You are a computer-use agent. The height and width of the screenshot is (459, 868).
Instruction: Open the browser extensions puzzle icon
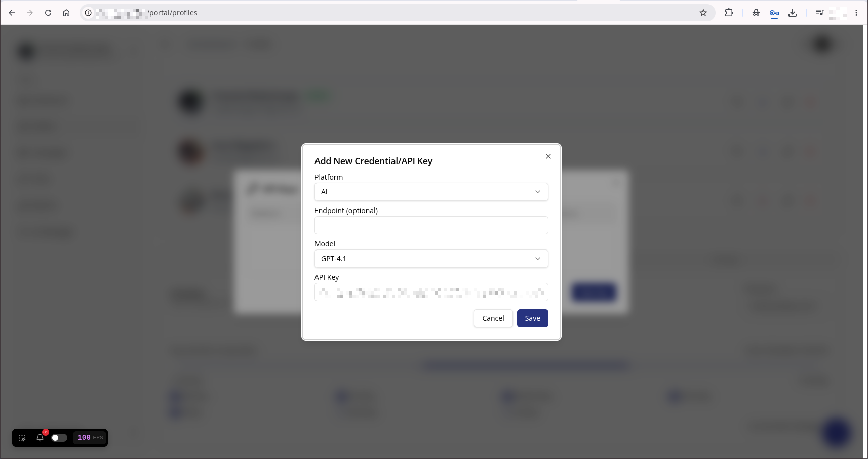click(x=729, y=13)
